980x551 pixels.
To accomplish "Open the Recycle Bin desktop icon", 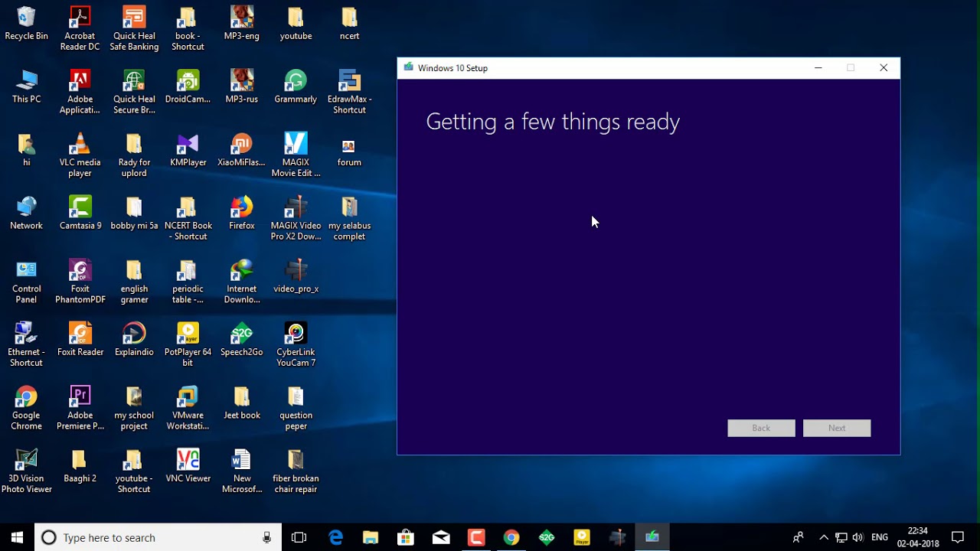I will pyautogui.click(x=26, y=24).
